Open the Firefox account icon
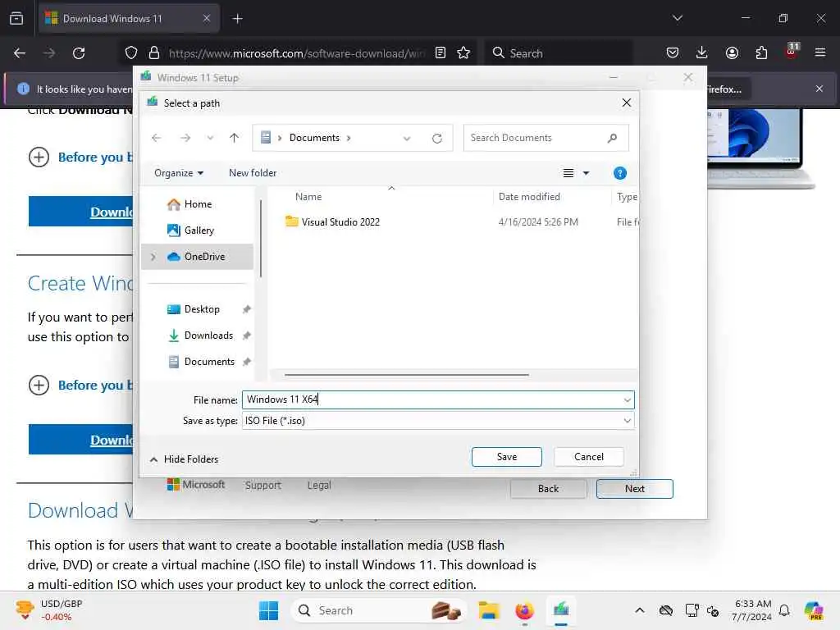Image resolution: width=840 pixels, height=630 pixels. [732, 53]
